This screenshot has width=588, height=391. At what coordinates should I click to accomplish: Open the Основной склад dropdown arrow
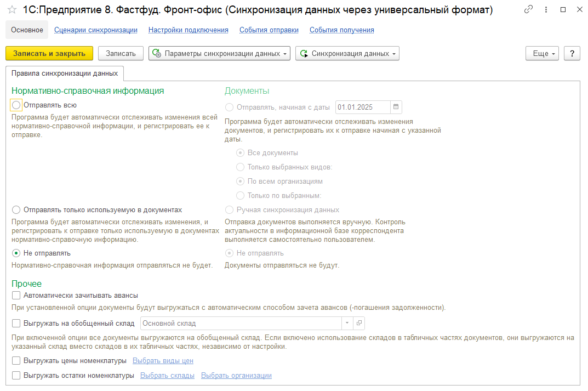pos(347,324)
